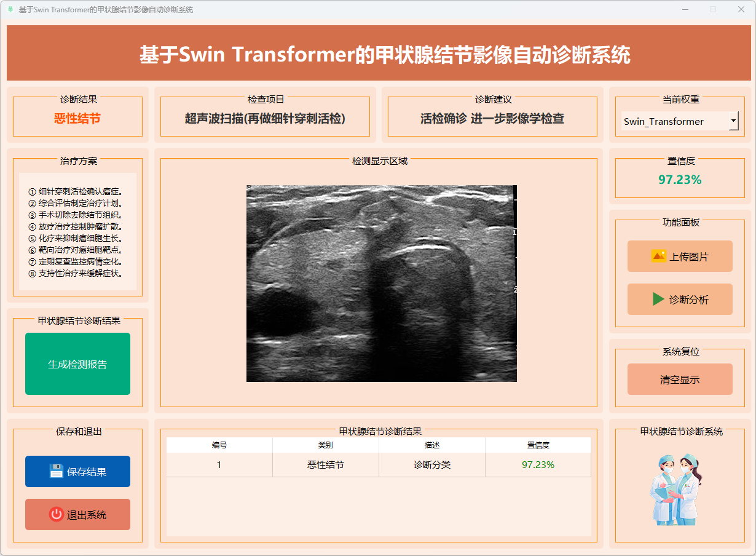This screenshot has width=756, height=556.
Task: Start 诊断分析 via its button label
Action: [689, 300]
